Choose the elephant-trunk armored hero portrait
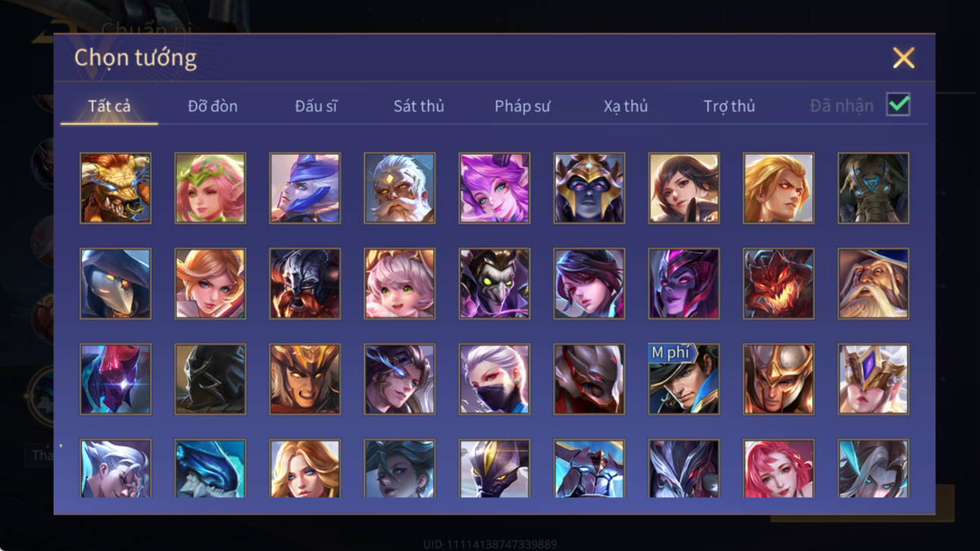This screenshot has height=551, width=980. coord(873,188)
